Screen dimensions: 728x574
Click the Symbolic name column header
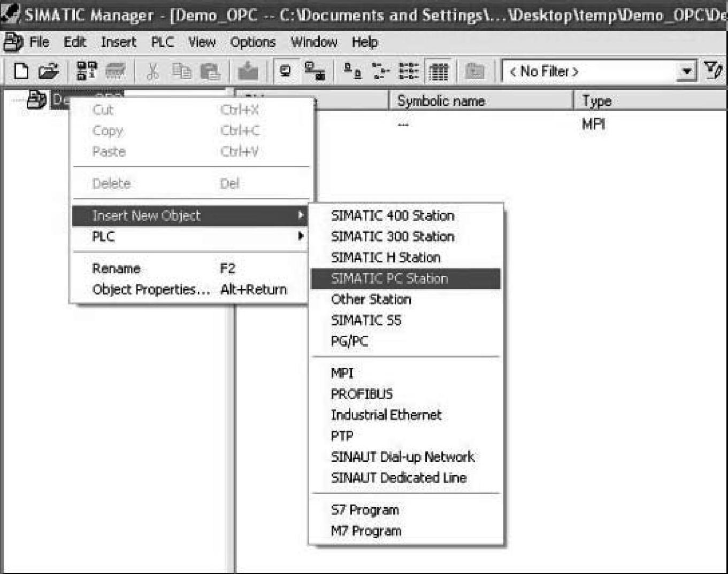(481, 100)
